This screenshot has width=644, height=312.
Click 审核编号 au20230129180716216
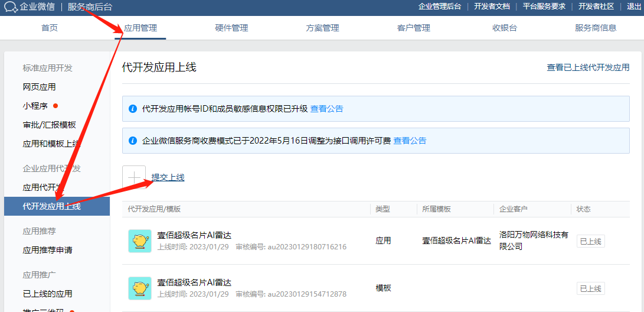coord(291,247)
